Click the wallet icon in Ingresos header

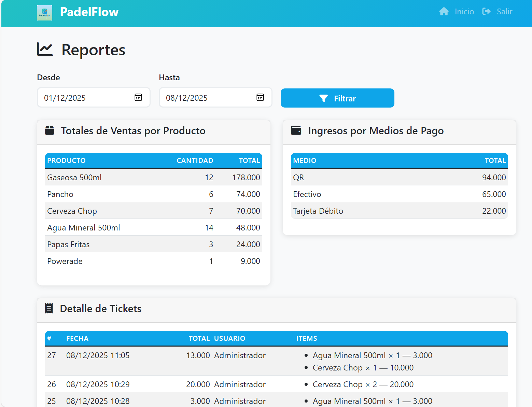296,130
